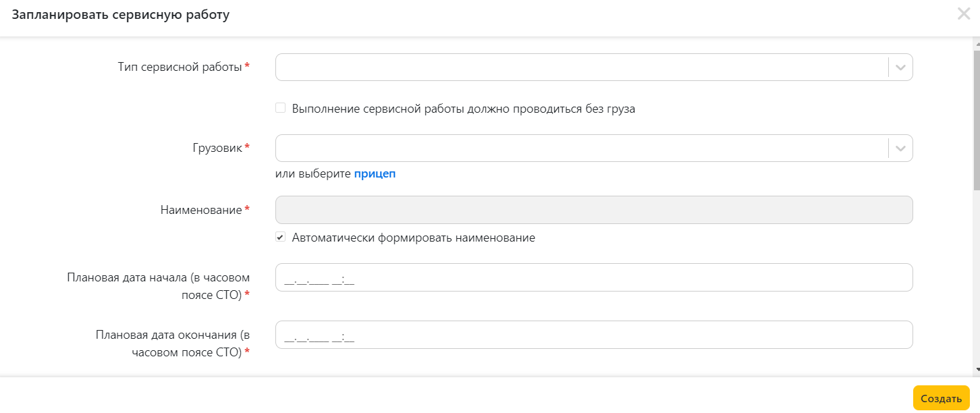
Task: Focus the Плановая дата окончания input
Action: pos(594,335)
